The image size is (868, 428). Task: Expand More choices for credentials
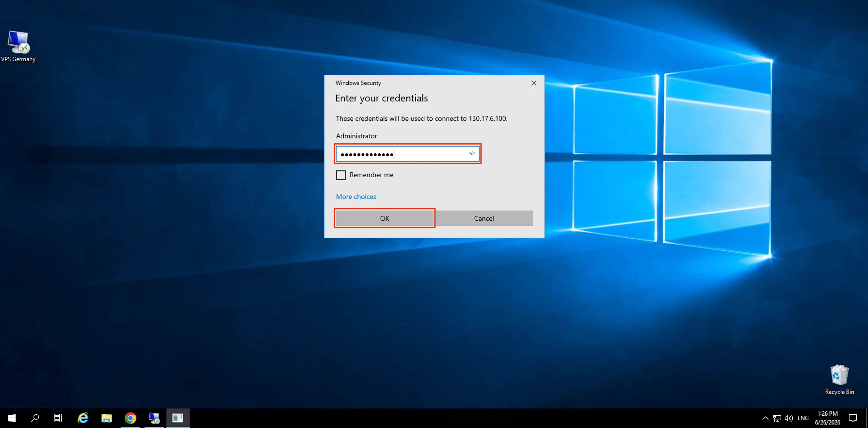point(356,197)
